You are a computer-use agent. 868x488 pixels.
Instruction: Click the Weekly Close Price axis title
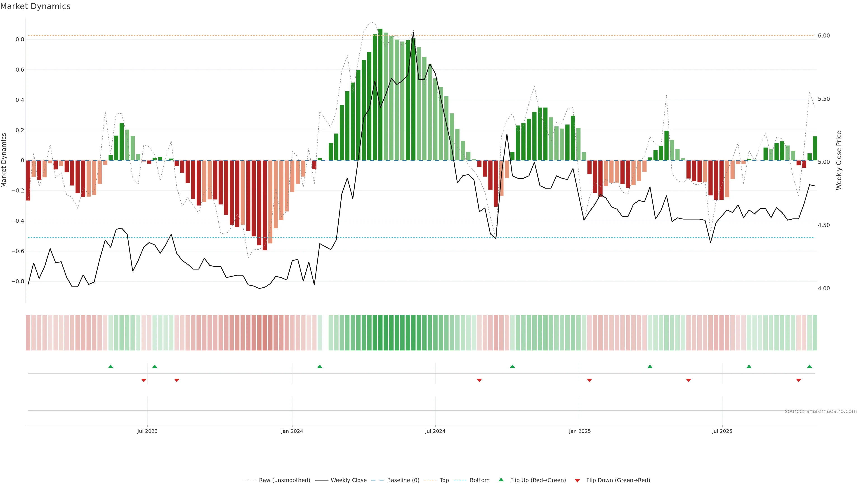[839, 160]
